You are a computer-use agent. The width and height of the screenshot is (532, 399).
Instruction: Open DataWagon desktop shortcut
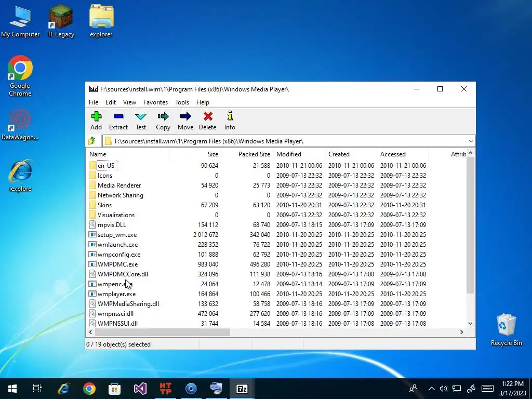(20, 124)
